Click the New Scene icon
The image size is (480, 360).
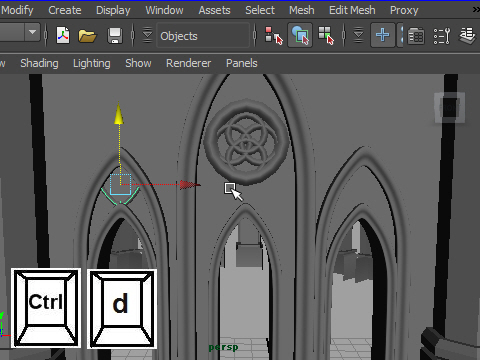pyautogui.click(x=63, y=35)
